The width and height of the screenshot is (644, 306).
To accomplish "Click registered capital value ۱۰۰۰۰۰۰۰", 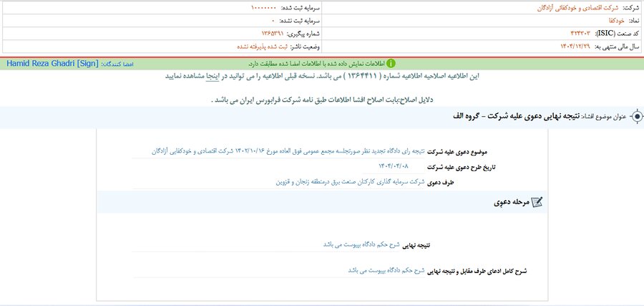I will pyautogui.click(x=263, y=8).
